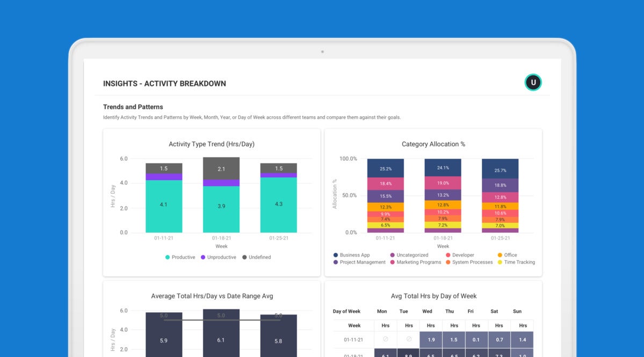Toggle Marketing Programs legend item
This screenshot has width=644, height=357.
[416, 262]
